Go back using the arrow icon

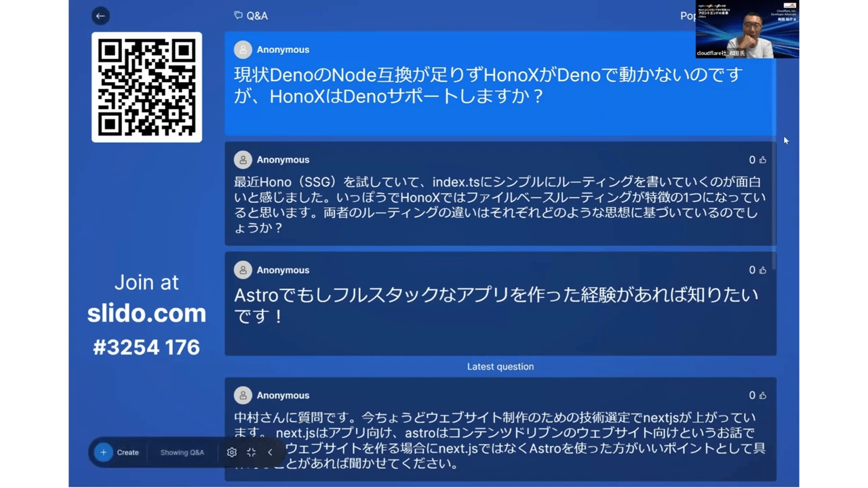click(100, 16)
